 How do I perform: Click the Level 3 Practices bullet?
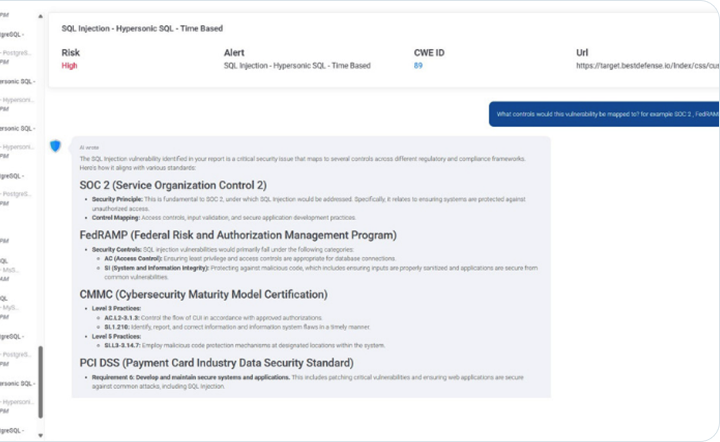click(x=116, y=308)
